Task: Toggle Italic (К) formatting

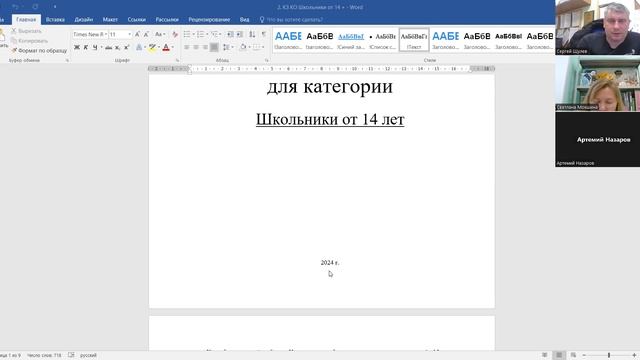Action: click(x=86, y=48)
